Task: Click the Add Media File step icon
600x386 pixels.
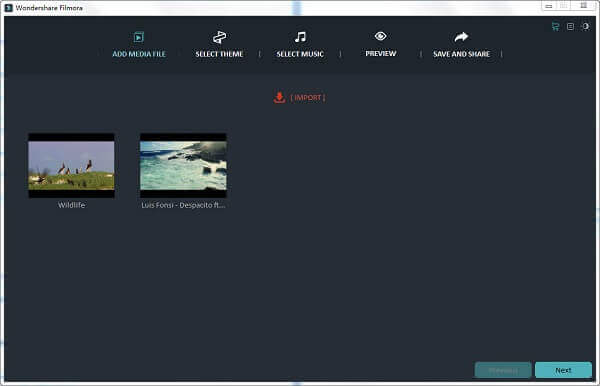Action: [x=139, y=37]
